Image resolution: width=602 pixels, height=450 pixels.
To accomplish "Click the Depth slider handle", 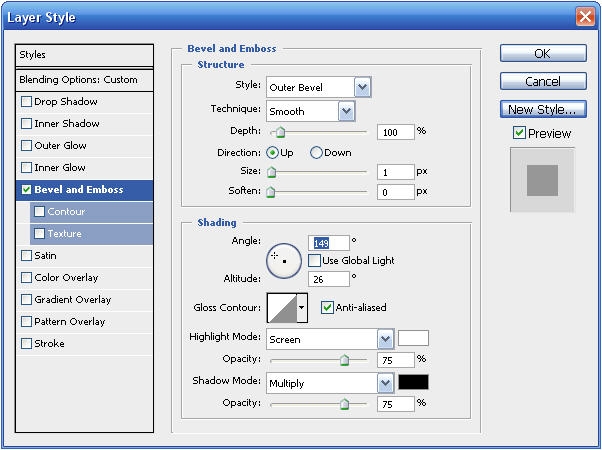I will point(281,132).
